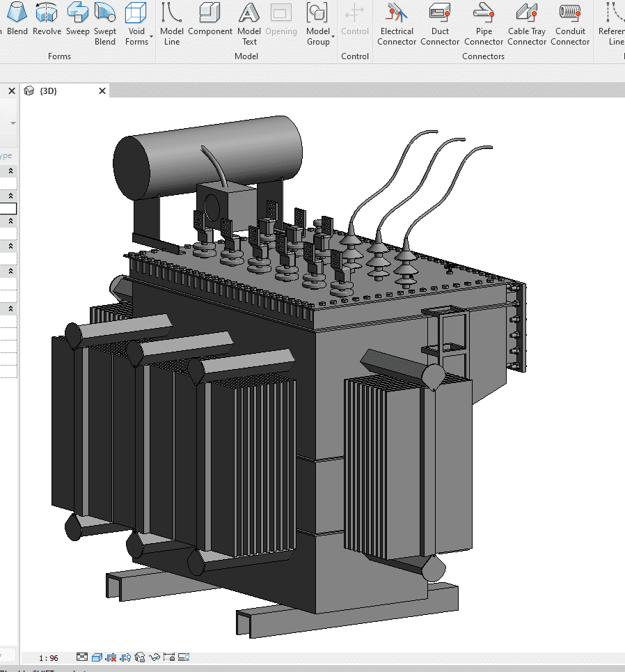Click the 1 : 96 view scale
The width and height of the screenshot is (625, 672).
(49, 657)
